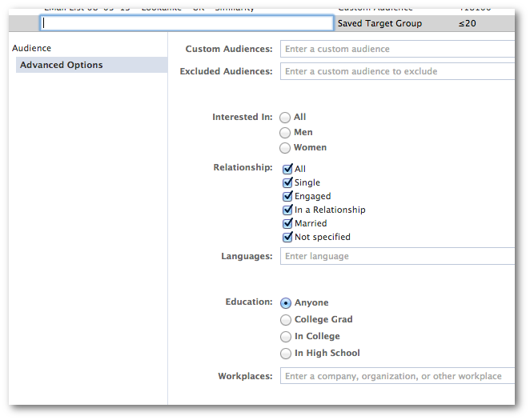Focus the Excluded Audiences input field
This screenshot has height=420, width=530.
[397, 71]
